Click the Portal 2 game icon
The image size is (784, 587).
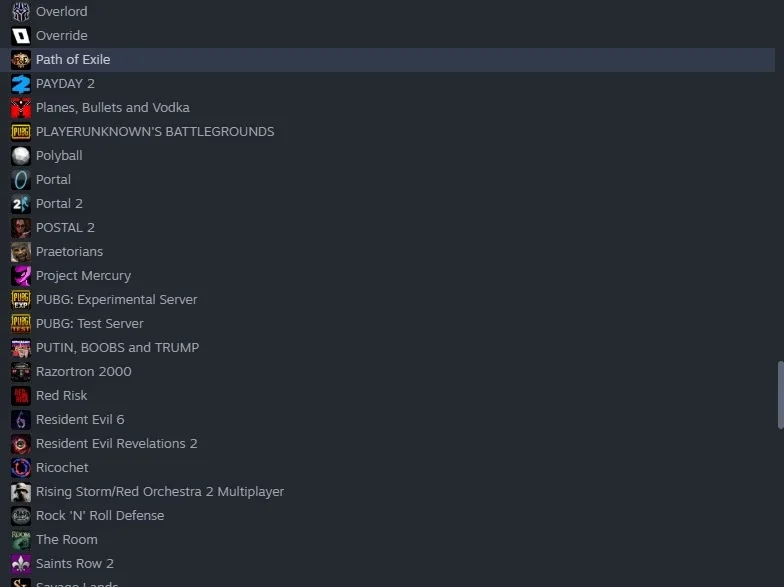pyautogui.click(x=20, y=204)
